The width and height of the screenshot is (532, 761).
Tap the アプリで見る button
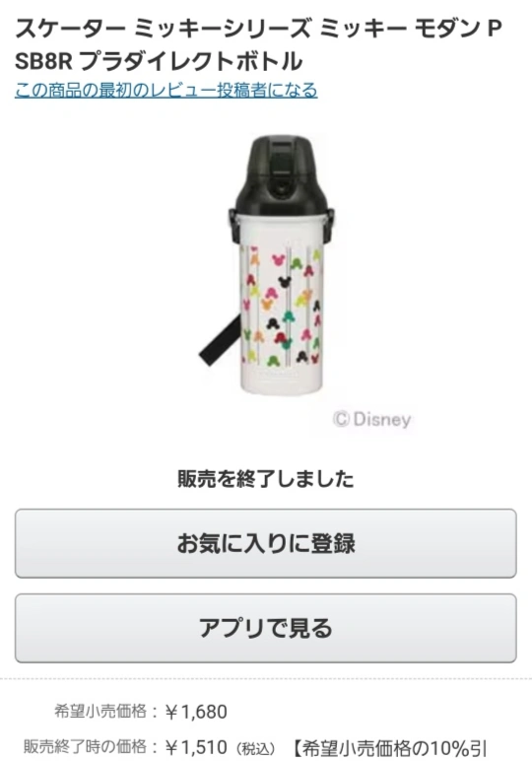[266, 628]
